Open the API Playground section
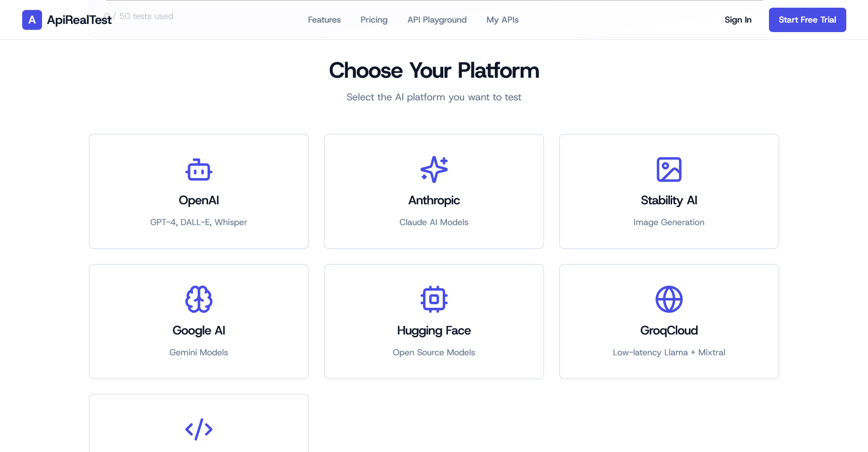The image size is (868, 452). point(436,20)
